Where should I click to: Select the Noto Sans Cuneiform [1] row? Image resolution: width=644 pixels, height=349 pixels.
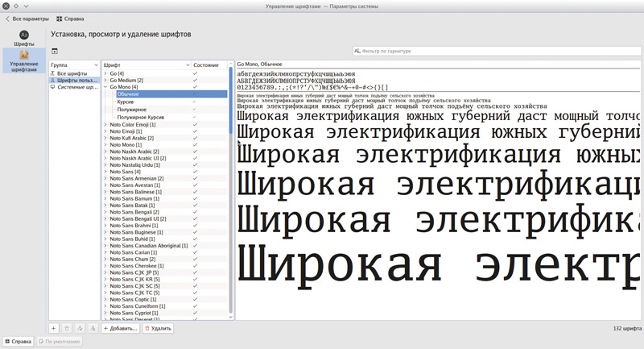(165, 306)
